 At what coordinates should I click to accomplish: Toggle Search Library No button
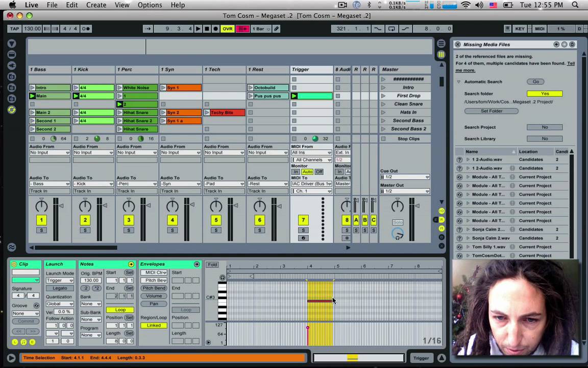tap(545, 139)
